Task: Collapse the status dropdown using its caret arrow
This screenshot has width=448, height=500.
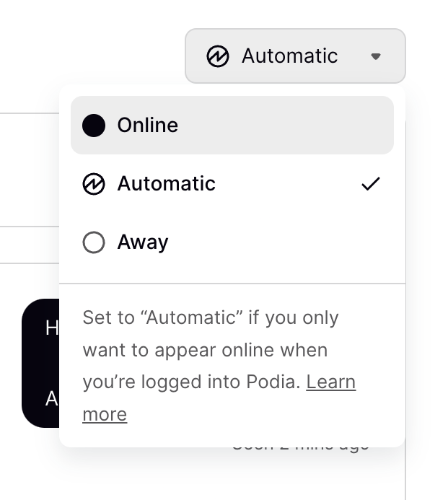Action: pyautogui.click(x=375, y=56)
